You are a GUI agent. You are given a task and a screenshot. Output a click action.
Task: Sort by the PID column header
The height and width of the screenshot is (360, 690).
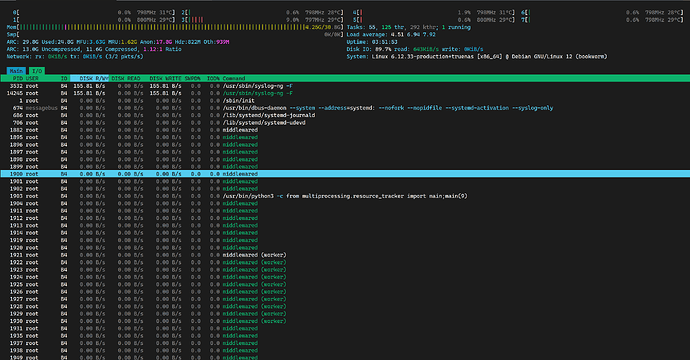point(18,78)
